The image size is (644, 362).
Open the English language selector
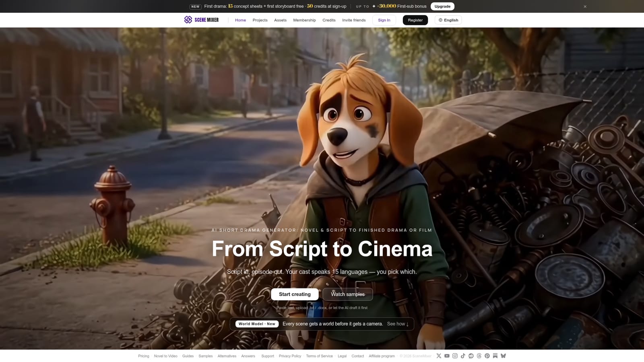click(448, 20)
